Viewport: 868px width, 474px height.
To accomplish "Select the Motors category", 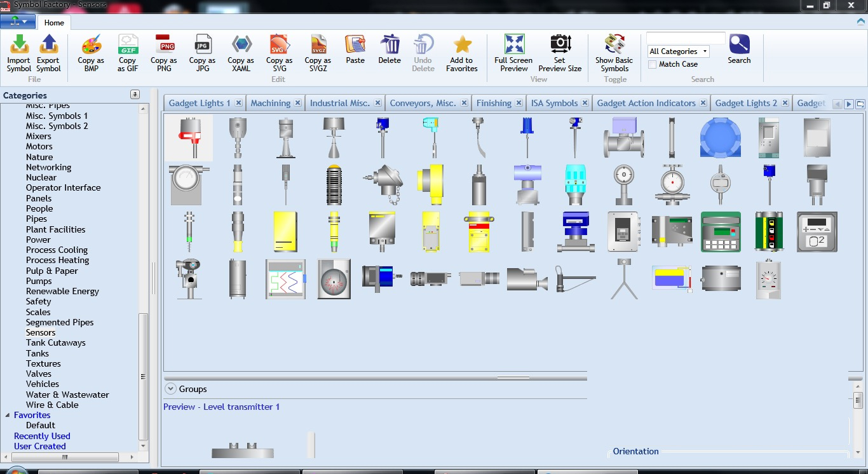I will coord(39,146).
